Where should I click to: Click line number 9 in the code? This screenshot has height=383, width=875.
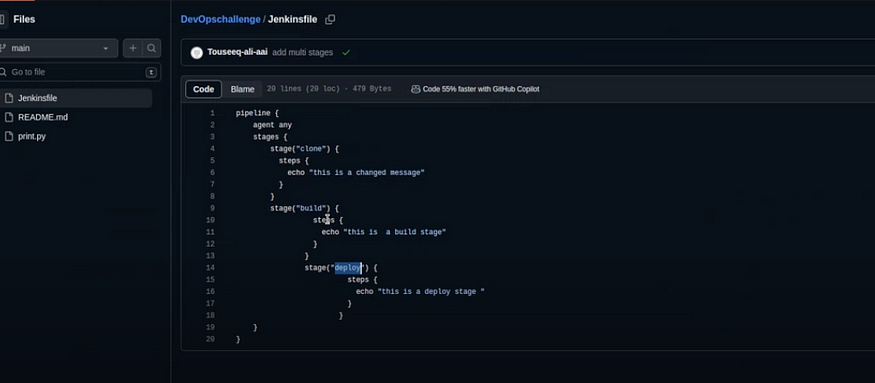tap(212, 208)
